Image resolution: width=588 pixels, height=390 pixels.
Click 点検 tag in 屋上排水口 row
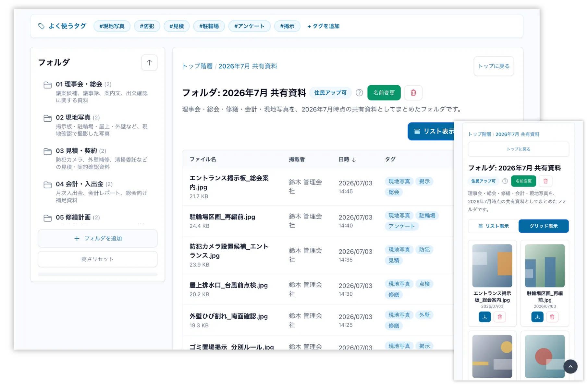424,284
